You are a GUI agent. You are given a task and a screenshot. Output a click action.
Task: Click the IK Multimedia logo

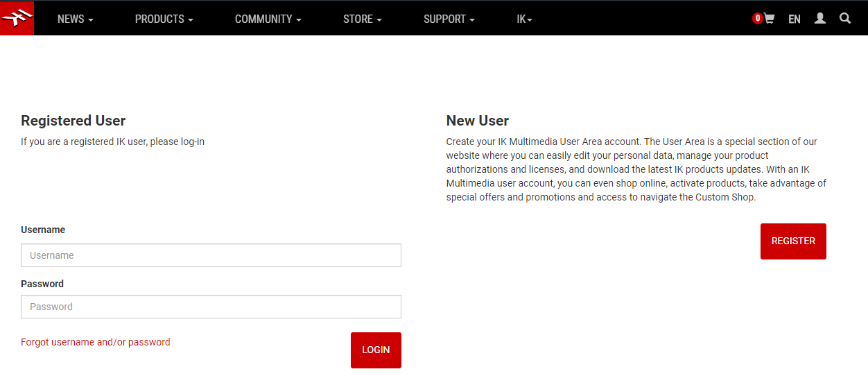[x=17, y=18]
